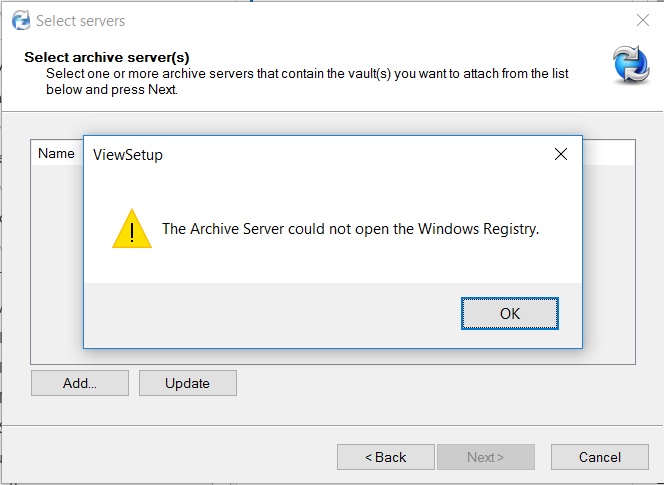The image size is (664, 485).
Task: Click the Select archive server(s) heading
Action: pos(107,57)
